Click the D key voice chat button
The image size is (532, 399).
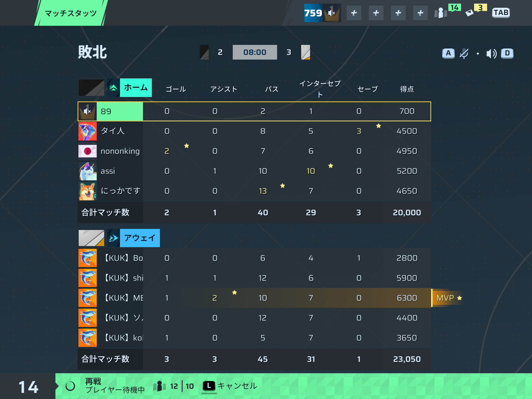tap(507, 53)
